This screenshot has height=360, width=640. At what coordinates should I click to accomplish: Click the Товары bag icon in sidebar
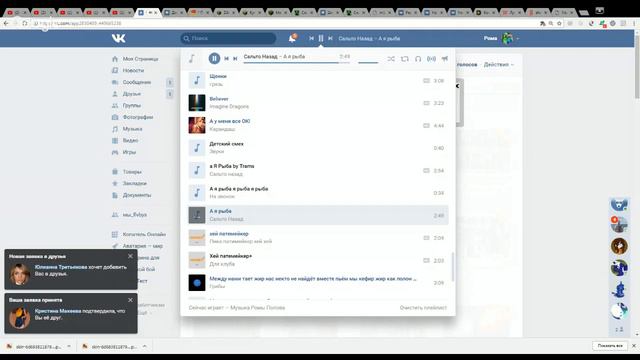point(115,172)
